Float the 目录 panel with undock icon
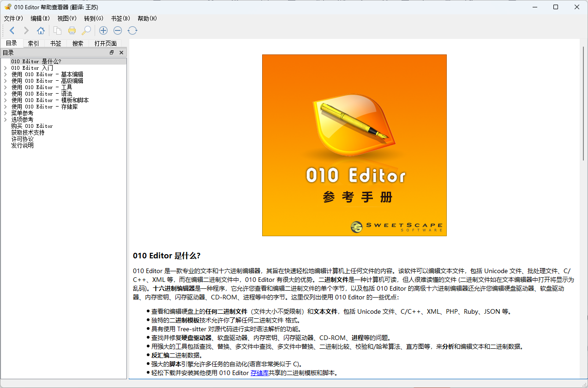 click(112, 53)
